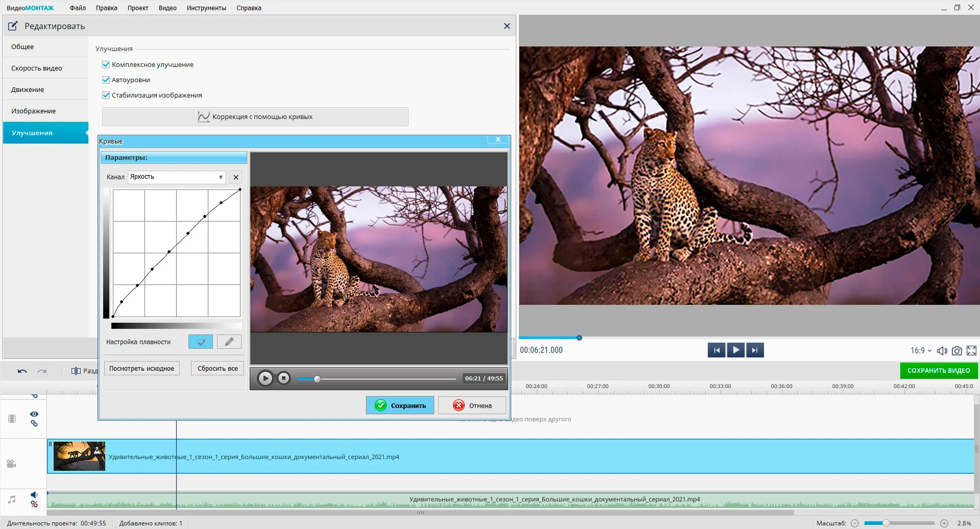This screenshot has width=980, height=529.
Task: Select the pencil curve drawing tool
Action: [x=229, y=342]
